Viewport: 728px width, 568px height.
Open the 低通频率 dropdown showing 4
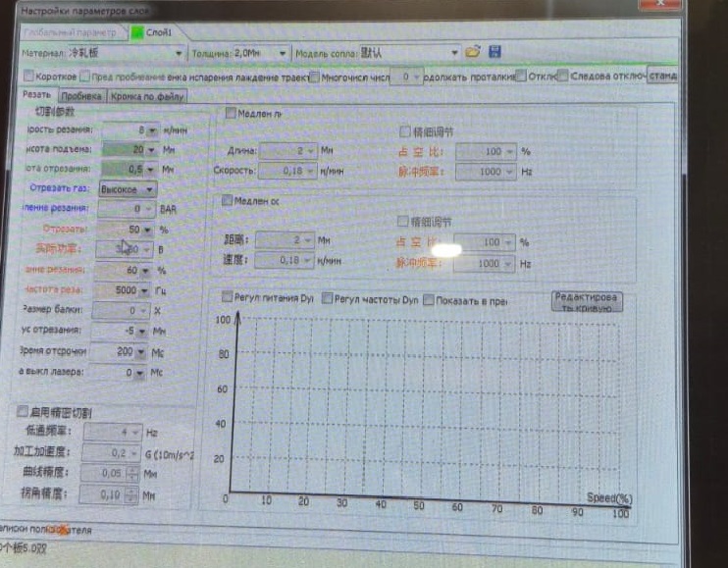pyautogui.click(x=134, y=433)
